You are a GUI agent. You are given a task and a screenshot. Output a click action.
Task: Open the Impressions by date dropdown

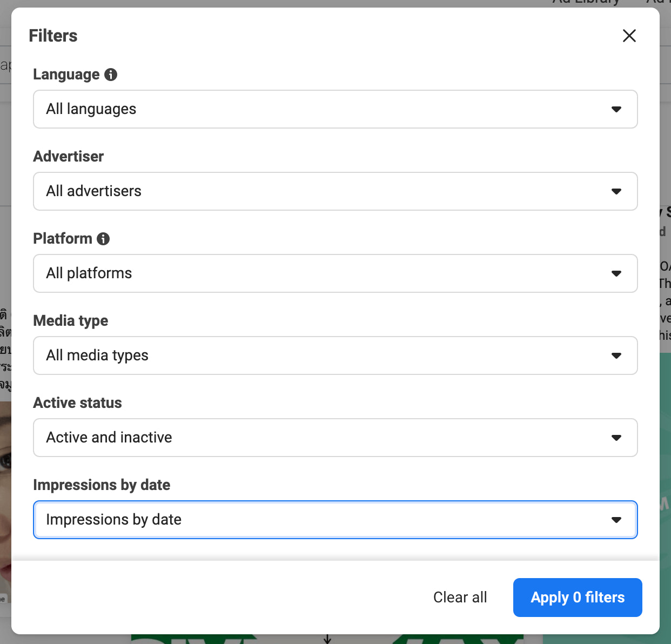[x=335, y=520]
